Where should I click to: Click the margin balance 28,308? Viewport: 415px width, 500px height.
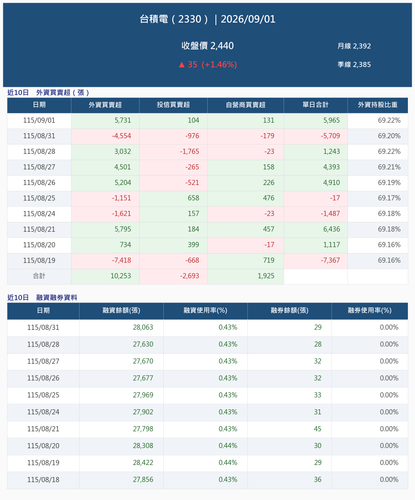(x=143, y=446)
